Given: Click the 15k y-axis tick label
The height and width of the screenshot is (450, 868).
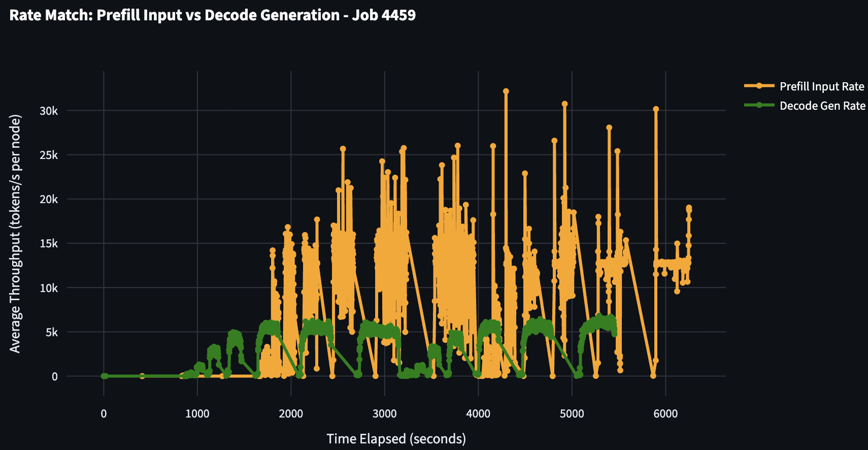Looking at the screenshot, I should 49,243.
